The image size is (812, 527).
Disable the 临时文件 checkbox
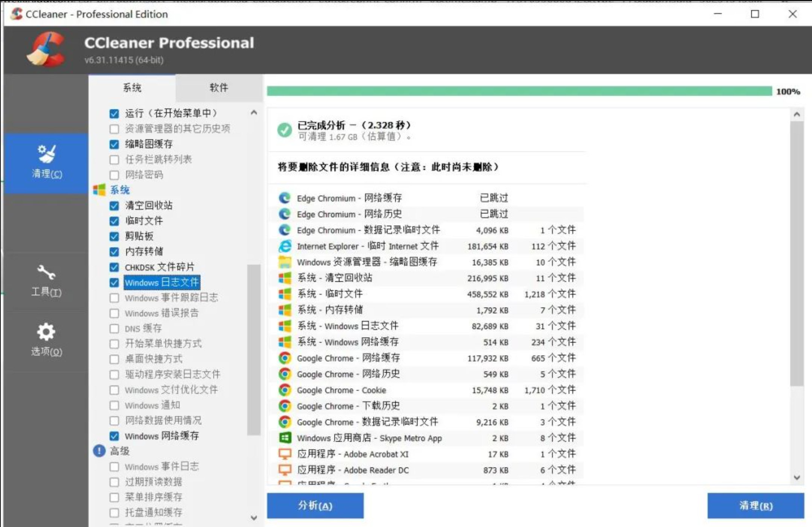point(115,221)
